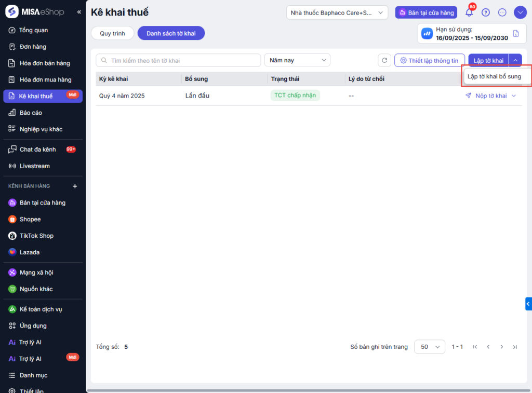Select Hóa đơn mua hàng sidebar icon
Image resolution: width=532 pixels, height=393 pixels.
12,79
